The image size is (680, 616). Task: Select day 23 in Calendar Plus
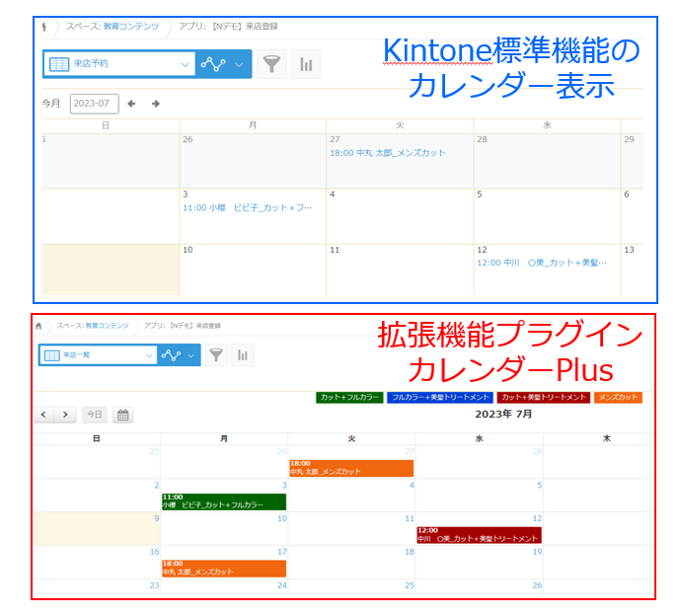pyautogui.click(x=155, y=585)
